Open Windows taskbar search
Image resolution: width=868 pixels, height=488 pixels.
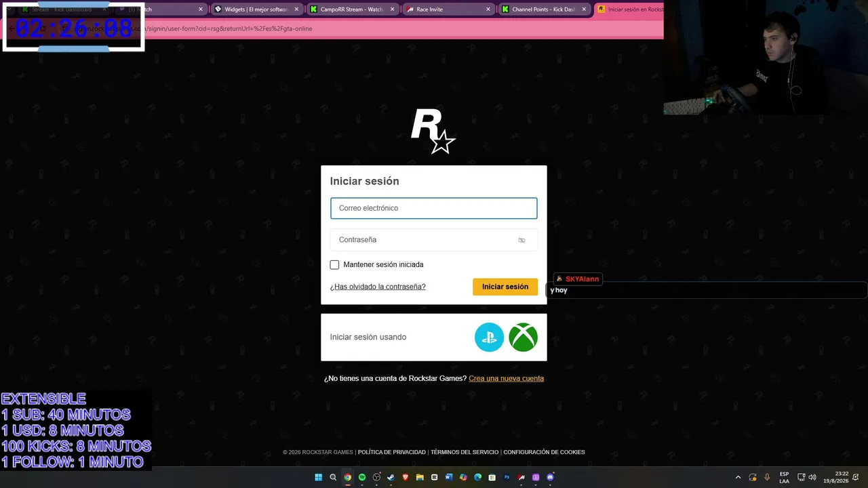click(x=333, y=477)
